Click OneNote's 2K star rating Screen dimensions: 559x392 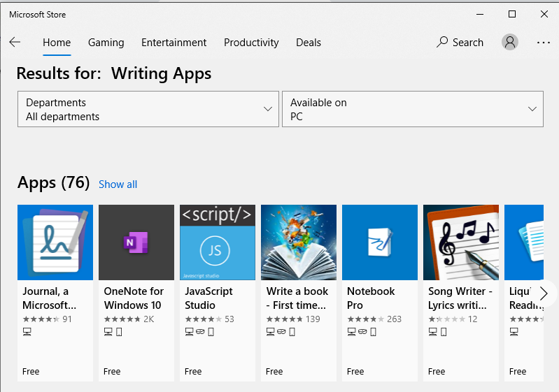tap(129, 319)
